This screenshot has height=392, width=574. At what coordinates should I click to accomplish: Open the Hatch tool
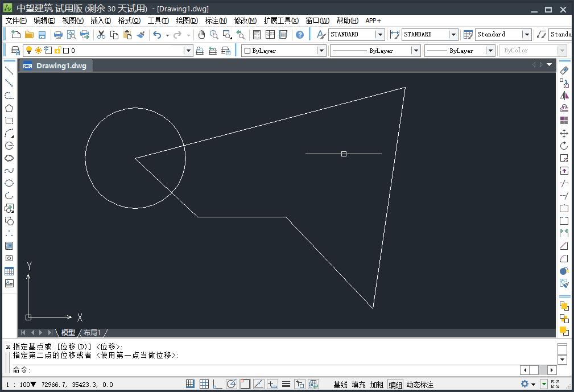point(7,245)
